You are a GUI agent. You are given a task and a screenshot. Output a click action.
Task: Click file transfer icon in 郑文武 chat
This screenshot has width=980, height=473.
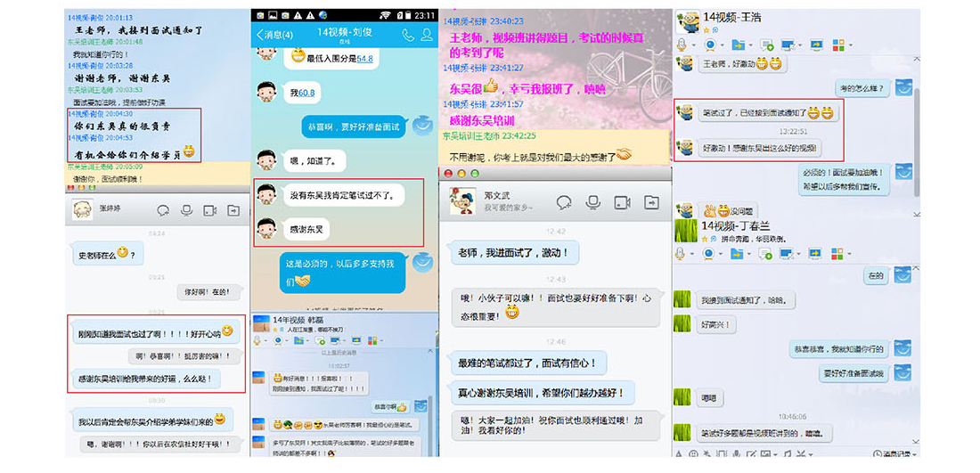(651, 202)
